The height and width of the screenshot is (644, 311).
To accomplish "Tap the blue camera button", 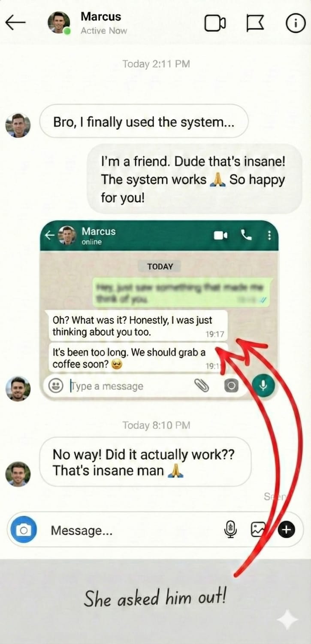I will 24,531.
